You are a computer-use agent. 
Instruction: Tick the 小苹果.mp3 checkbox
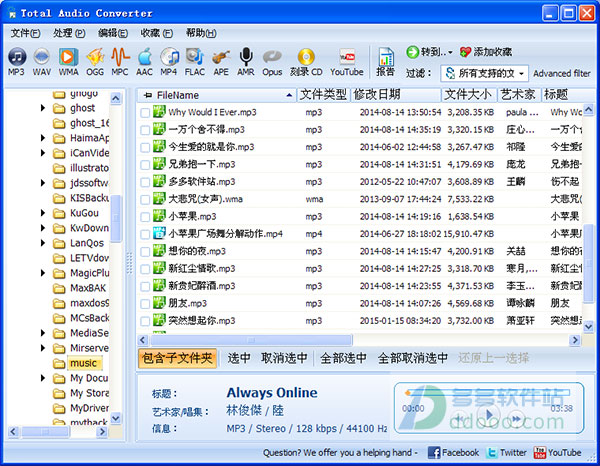(x=145, y=217)
